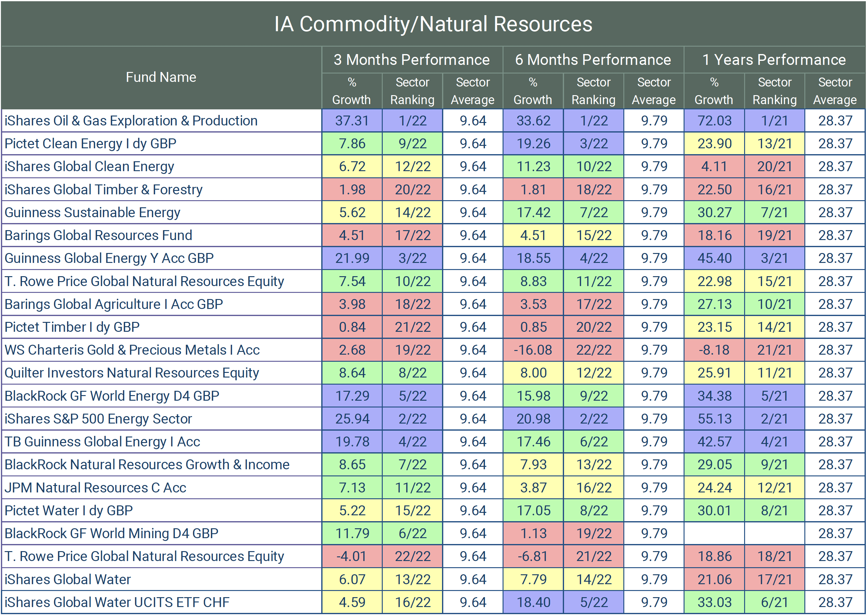868x616 pixels.
Task: Click Guinness Global Energy Y Acc GBP
Action: [x=109, y=258]
